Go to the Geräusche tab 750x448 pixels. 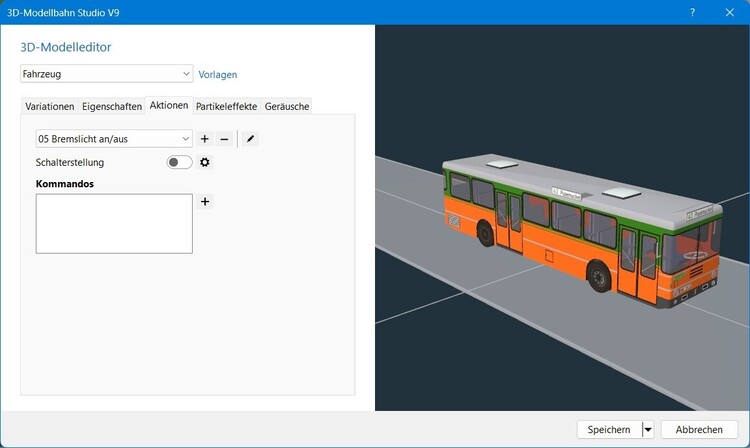pyautogui.click(x=287, y=107)
